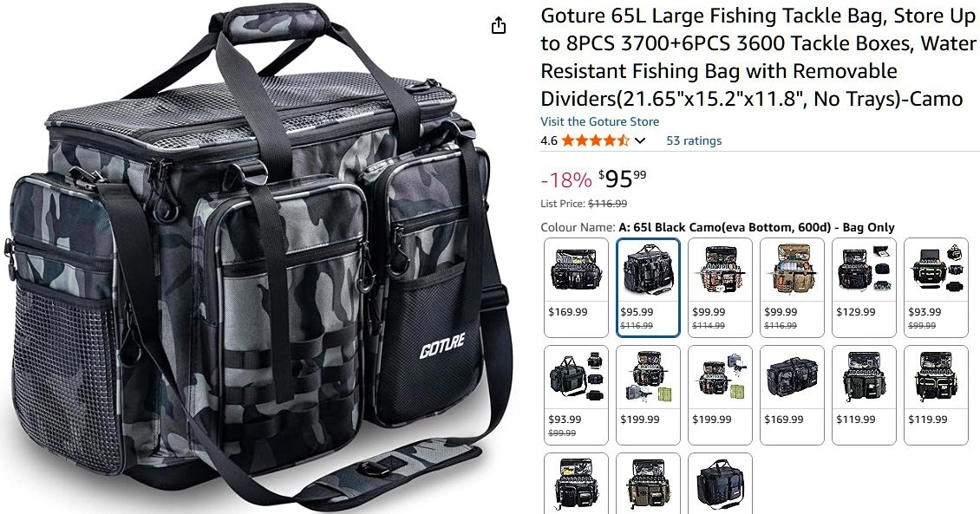Select the first $119.99 variant
Image resolution: width=980 pixels, height=514 pixels.
pos(864,394)
